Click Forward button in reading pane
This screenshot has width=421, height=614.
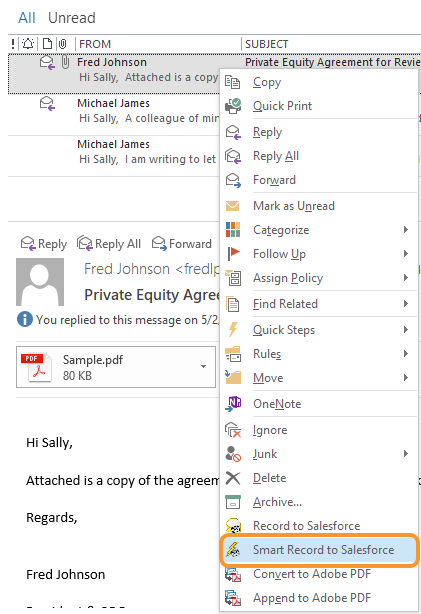coord(182,244)
